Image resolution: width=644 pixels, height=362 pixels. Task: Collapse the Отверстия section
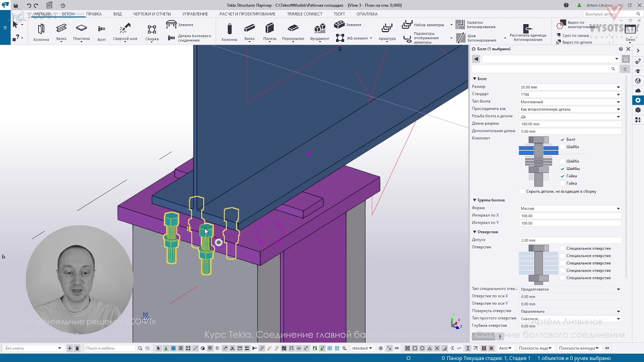[474, 232]
